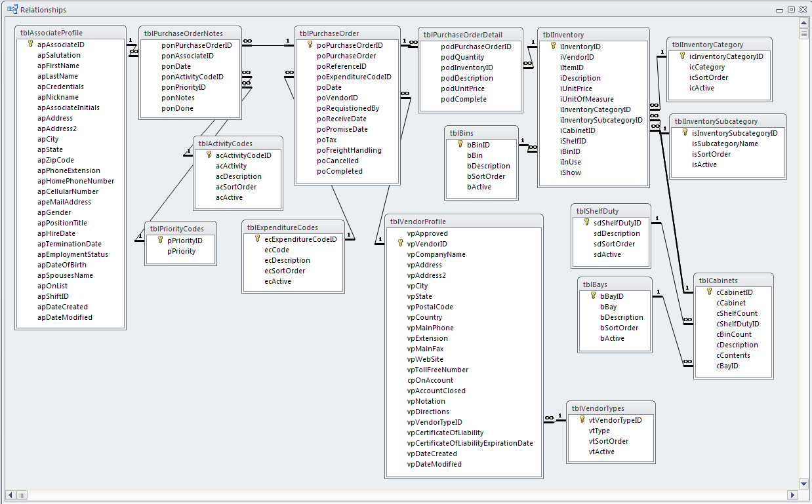Select the key icon next to poPurchaseOrderID

pos(309,45)
